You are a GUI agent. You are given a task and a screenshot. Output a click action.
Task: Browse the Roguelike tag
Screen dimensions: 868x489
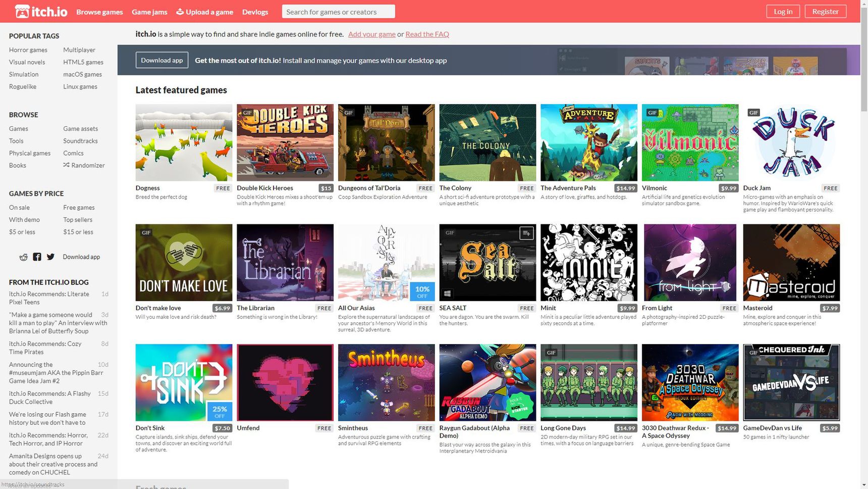(x=23, y=86)
